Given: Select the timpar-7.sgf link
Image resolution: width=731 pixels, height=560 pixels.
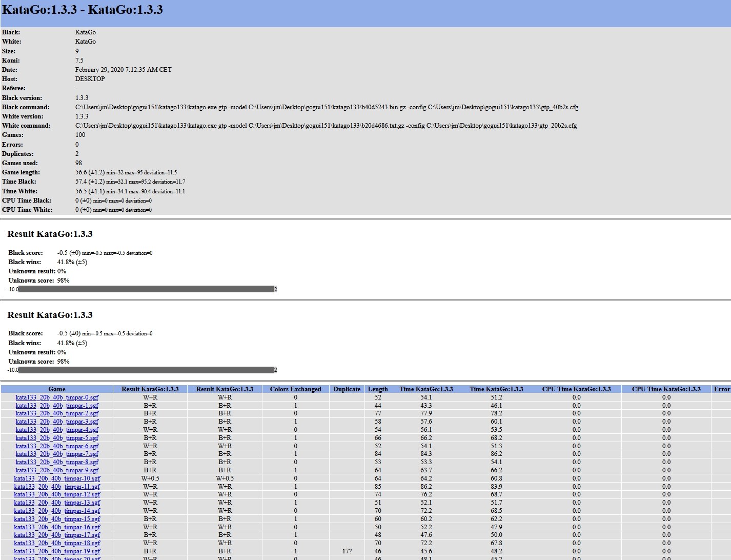Looking at the screenshot, I should [x=57, y=454].
